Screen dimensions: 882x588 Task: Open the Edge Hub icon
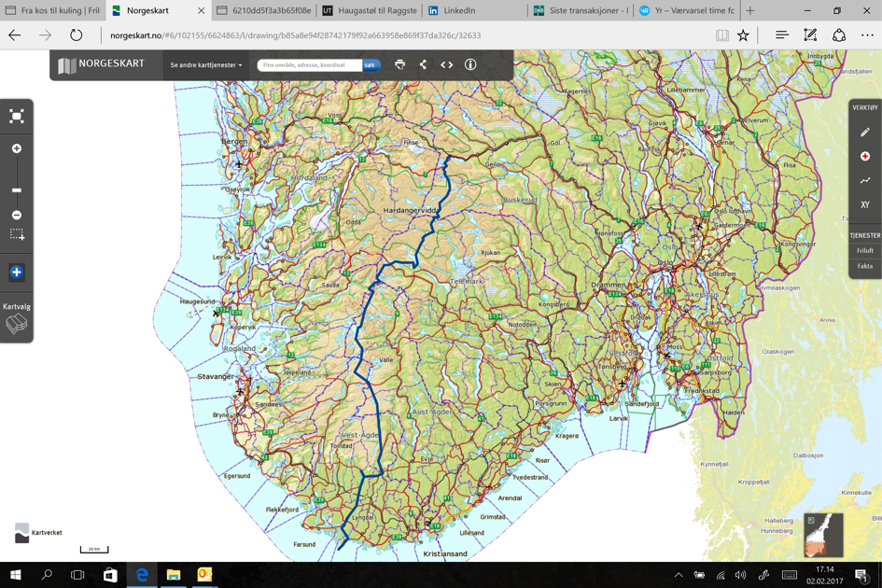pos(782,35)
